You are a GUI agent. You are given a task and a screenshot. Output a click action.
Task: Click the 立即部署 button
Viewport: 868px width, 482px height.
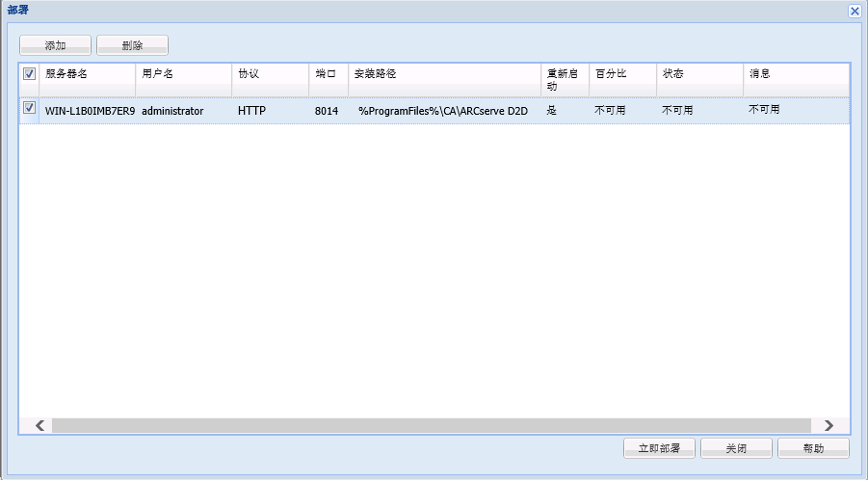point(659,448)
